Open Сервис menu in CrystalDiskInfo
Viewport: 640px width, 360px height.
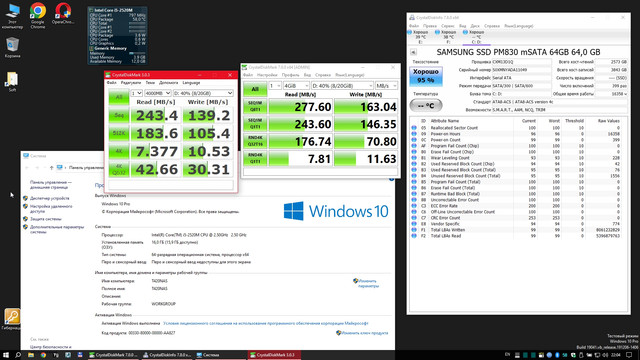click(x=448, y=26)
